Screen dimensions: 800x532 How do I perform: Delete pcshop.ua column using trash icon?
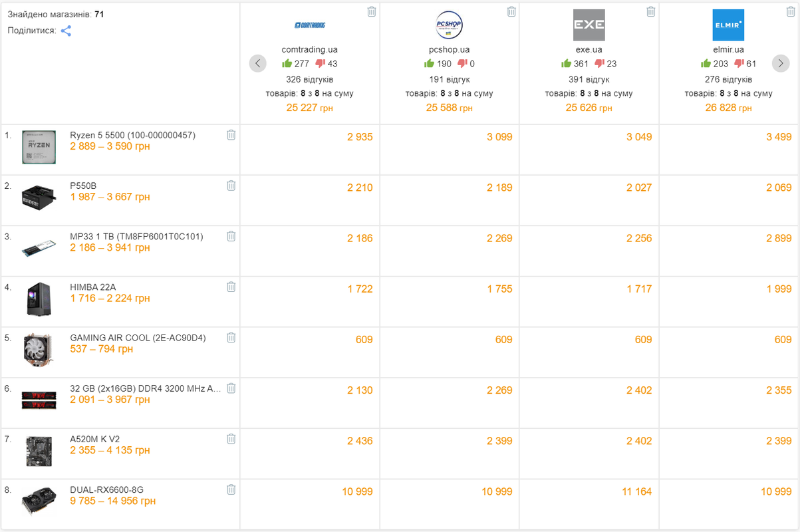(x=511, y=11)
